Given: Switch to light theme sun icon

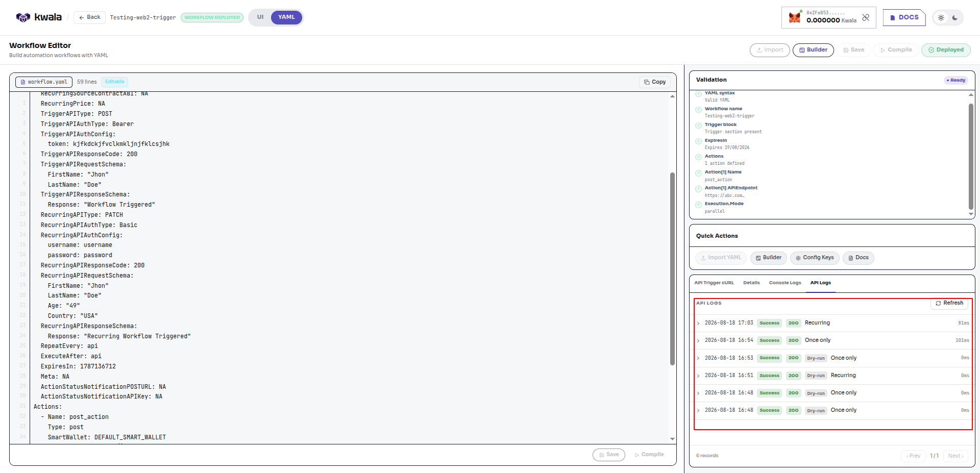Looking at the screenshot, I should pos(941,17).
